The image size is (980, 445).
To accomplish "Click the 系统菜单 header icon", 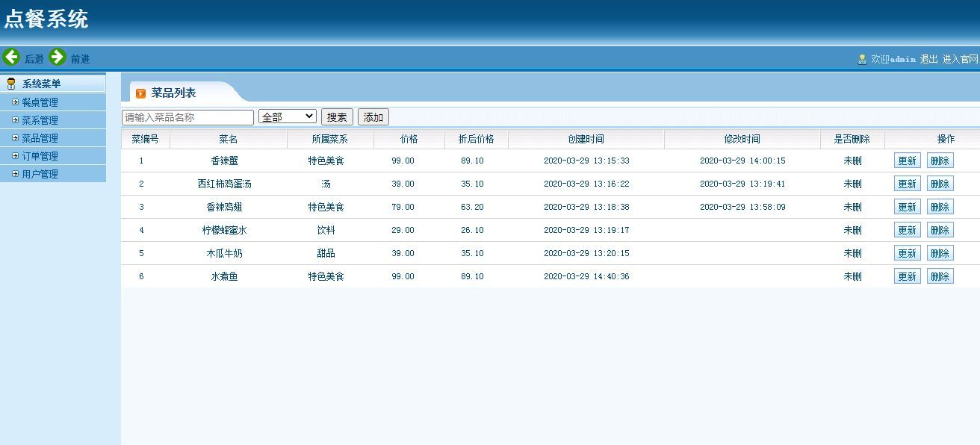I will tap(10, 84).
